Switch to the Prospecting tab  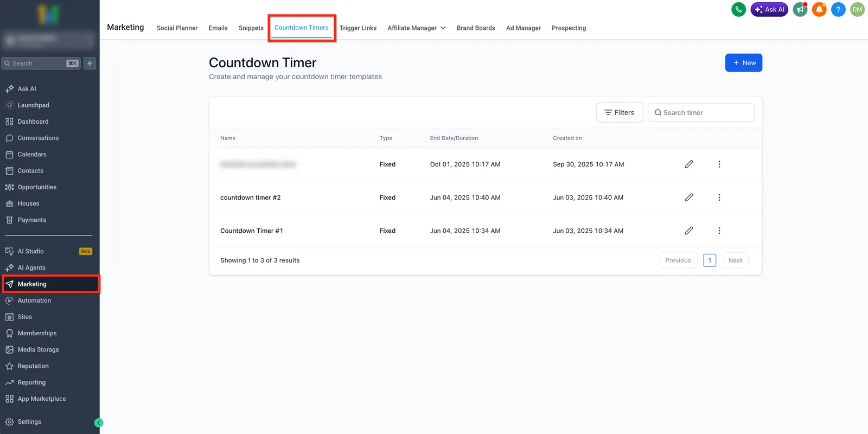coord(569,28)
